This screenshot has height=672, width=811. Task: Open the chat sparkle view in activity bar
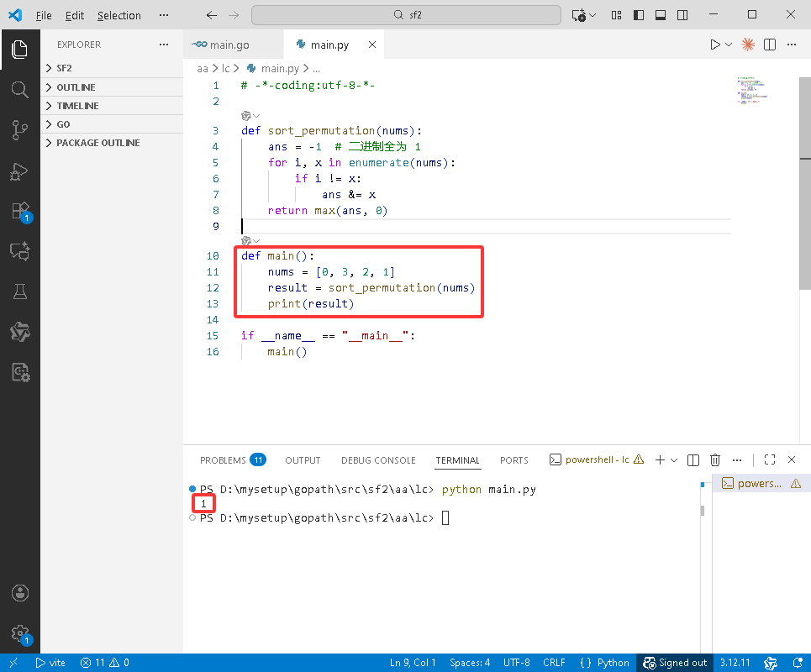click(x=19, y=251)
